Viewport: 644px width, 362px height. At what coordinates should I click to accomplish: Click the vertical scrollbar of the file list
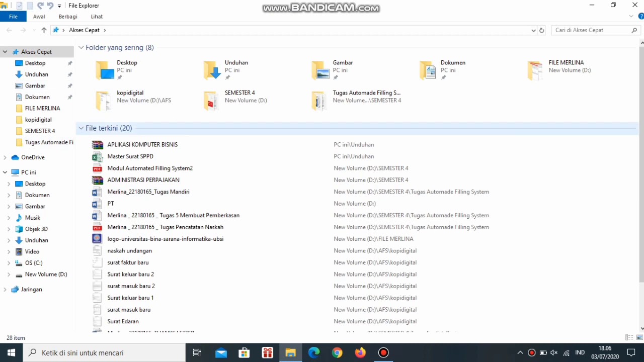[x=641, y=163]
